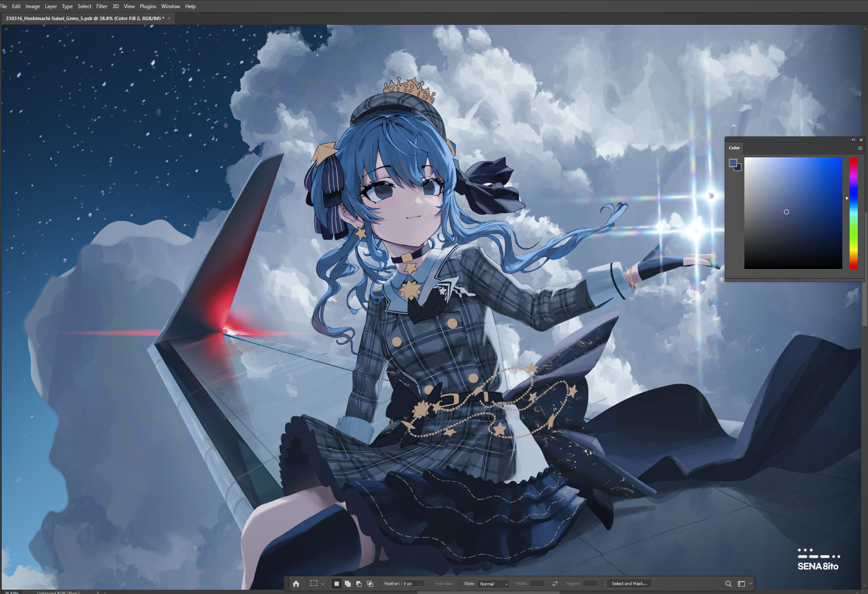Open the Filter menu
This screenshot has width=868, height=594.
[101, 6]
